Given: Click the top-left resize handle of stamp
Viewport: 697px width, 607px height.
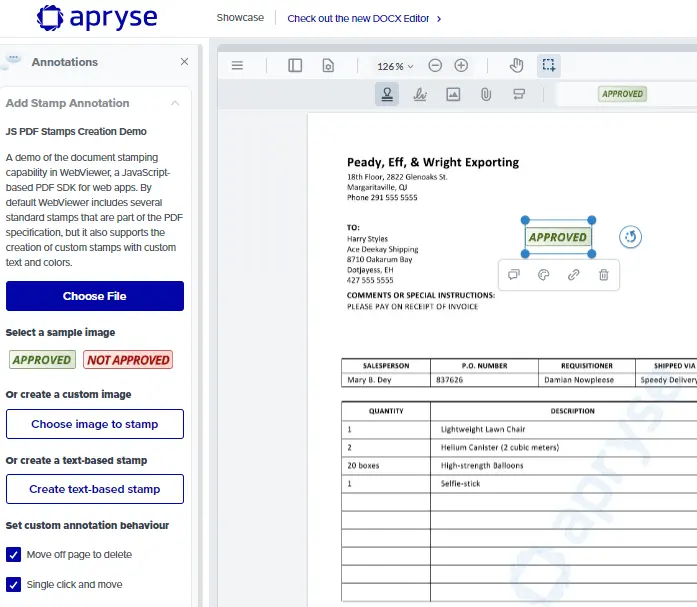Looking at the screenshot, I should pyautogui.click(x=525, y=220).
